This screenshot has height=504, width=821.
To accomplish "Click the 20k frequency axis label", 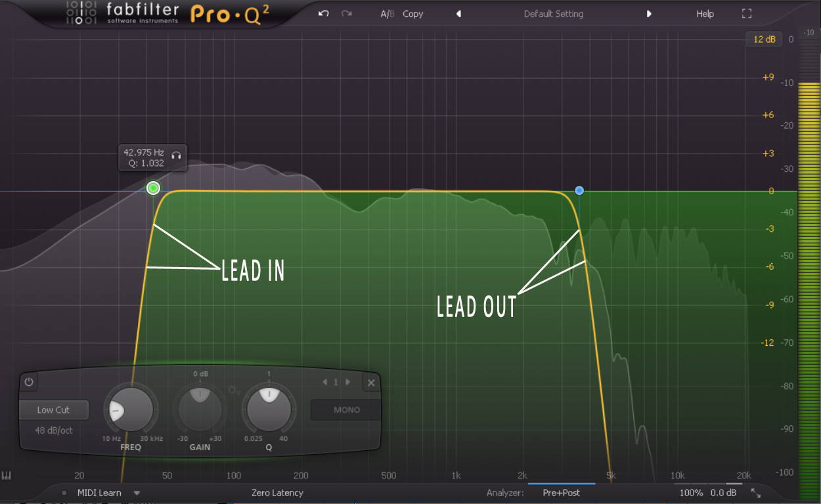I will [x=743, y=476].
